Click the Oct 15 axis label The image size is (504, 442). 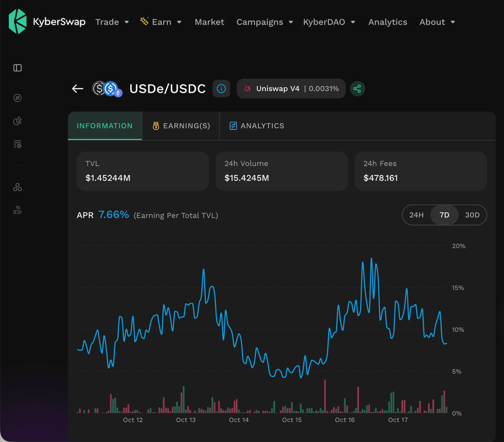tap(292, 420)
